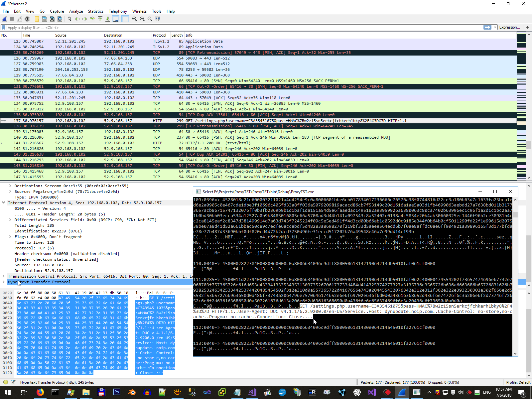Image resolution: width=532 pixels, height=399 pixels.
Task: Open the Statistics menu
Action: 96,11
